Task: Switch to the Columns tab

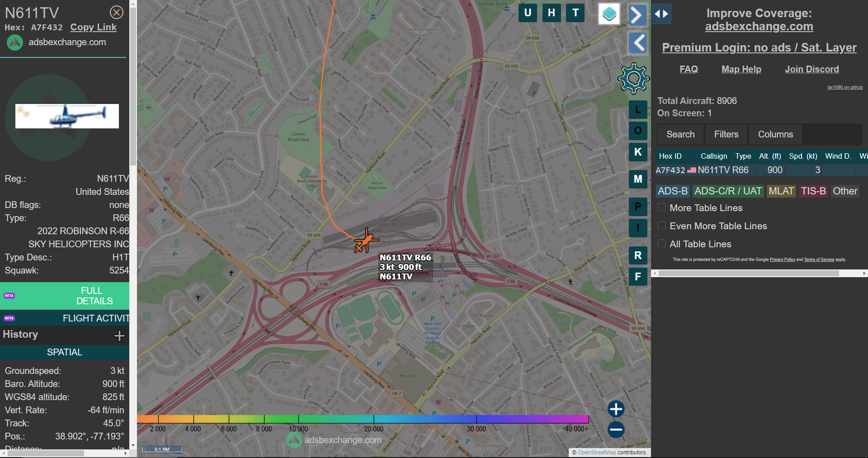Action: coord(775,134)
